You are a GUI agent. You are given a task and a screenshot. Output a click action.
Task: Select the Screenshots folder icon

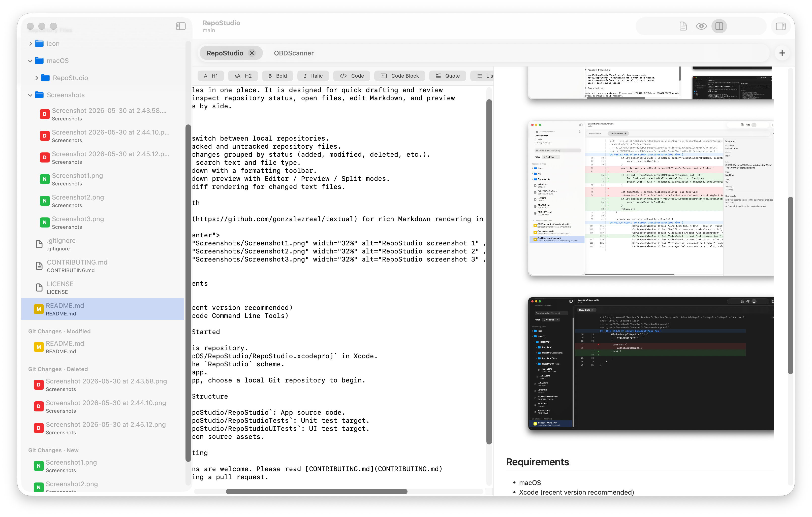tap(40, 95)
